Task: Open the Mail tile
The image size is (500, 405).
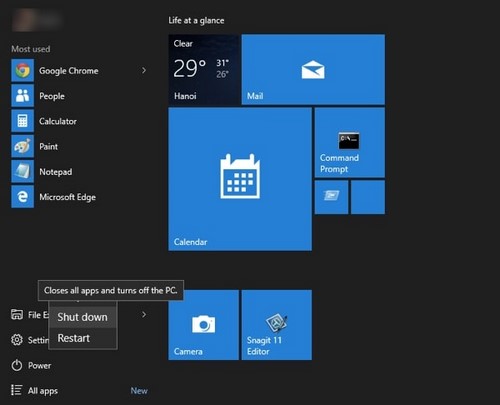Action: coord(313,69)
